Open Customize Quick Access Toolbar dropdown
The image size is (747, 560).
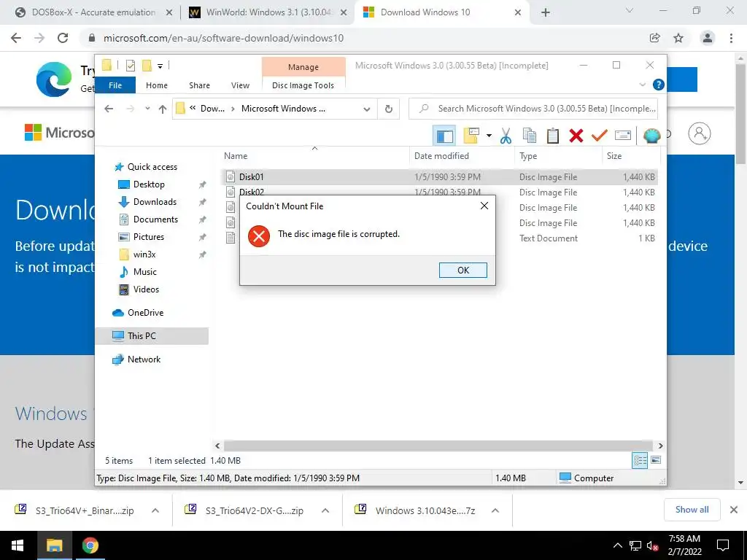[160, 66]
